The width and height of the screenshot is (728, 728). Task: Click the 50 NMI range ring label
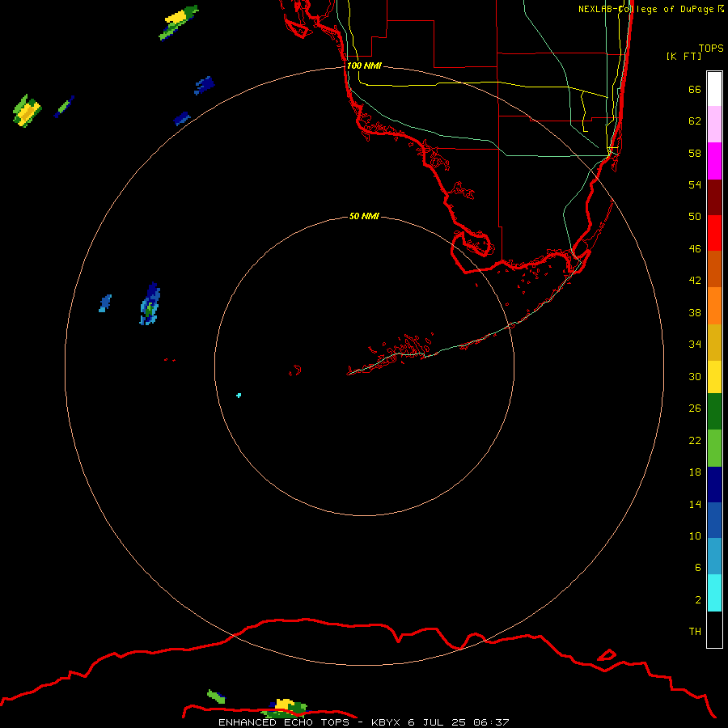point(364,216)
